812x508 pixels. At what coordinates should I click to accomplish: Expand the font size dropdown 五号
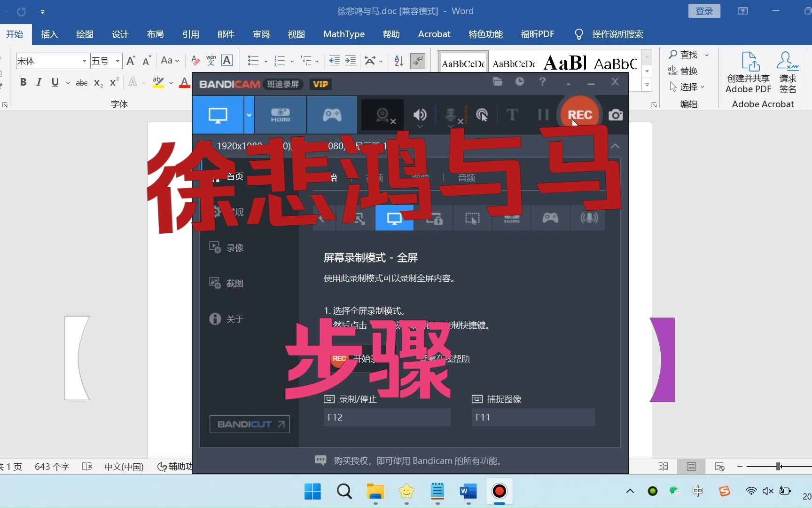pos(117,61)
